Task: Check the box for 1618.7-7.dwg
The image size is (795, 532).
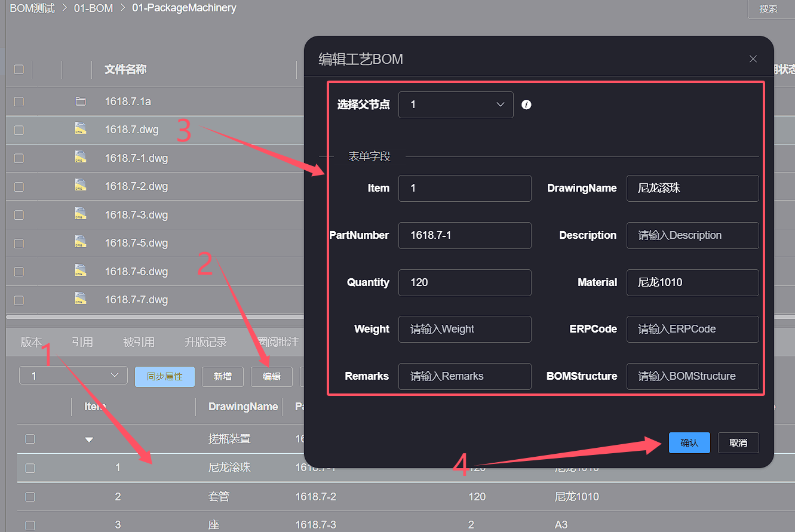Action: pos(19,300)
